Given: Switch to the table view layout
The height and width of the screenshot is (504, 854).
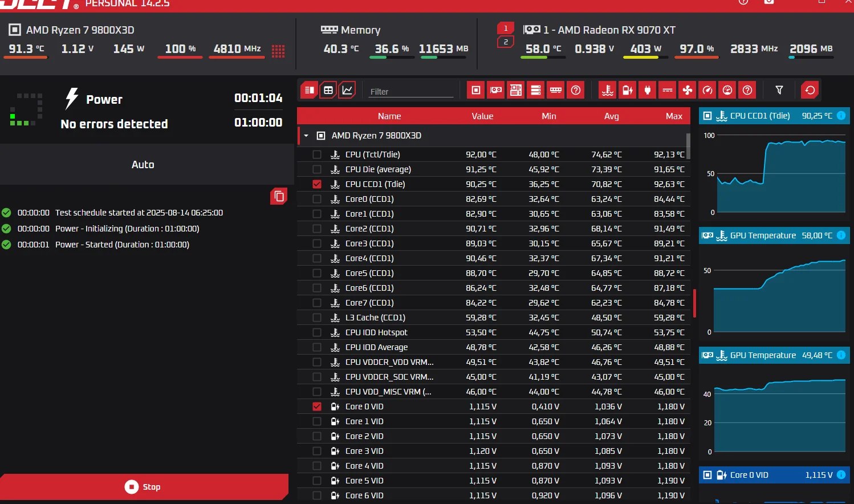Looking at the screenshot, I should 328,90.
